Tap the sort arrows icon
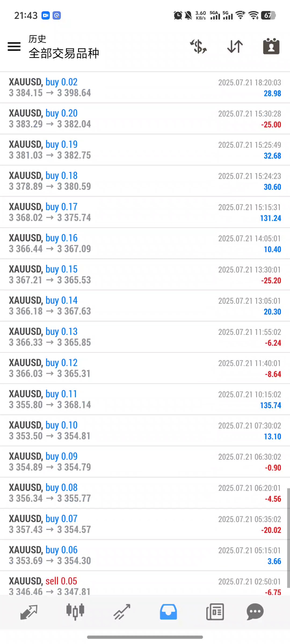This screenshot has height=644, width=290. pyautogui.click(x=235, y=46)
